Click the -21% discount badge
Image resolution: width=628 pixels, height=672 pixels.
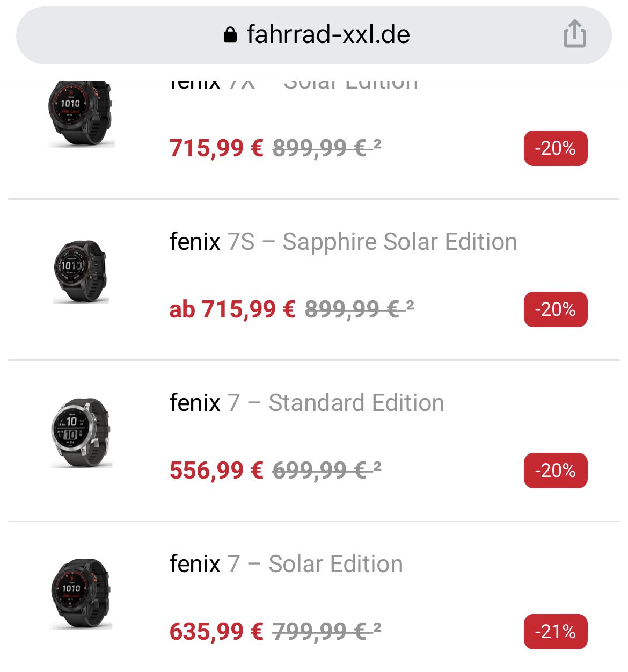[x=556, y=631]
